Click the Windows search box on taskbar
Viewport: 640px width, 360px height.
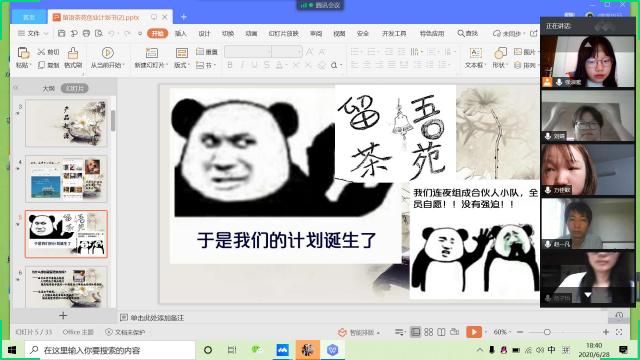click(110, 350)
